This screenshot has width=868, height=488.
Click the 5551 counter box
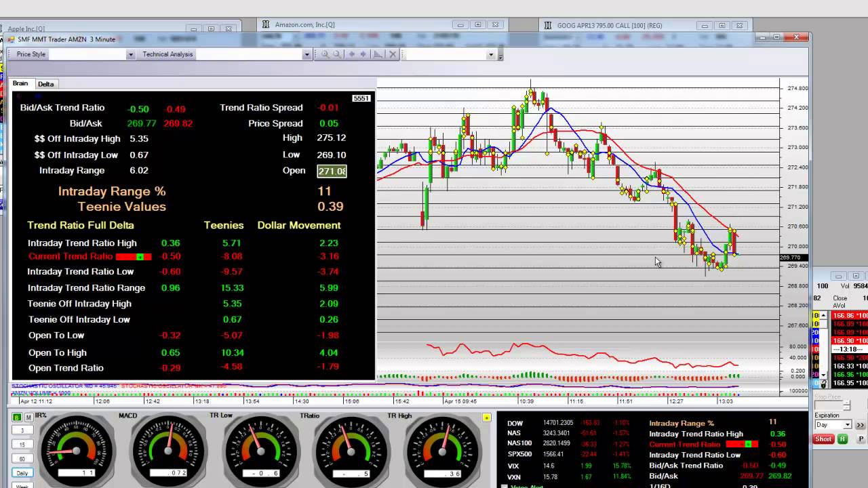[x=361, y=98]
